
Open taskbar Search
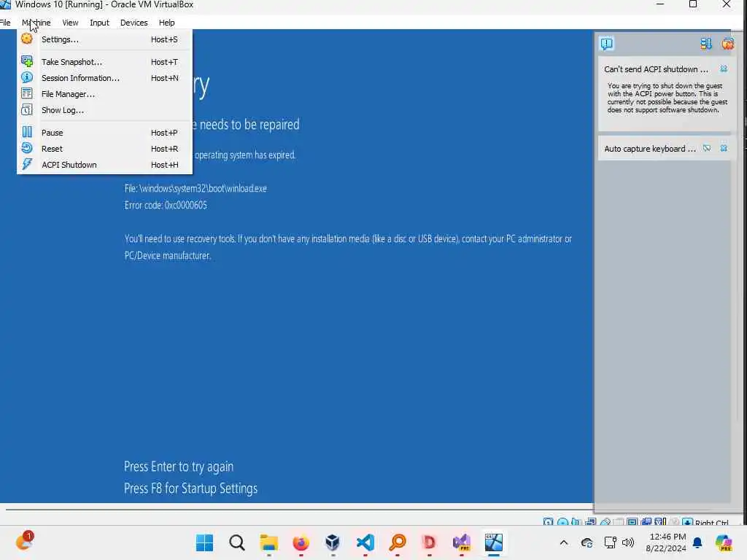pyautogui.click(x=237, y=542)
